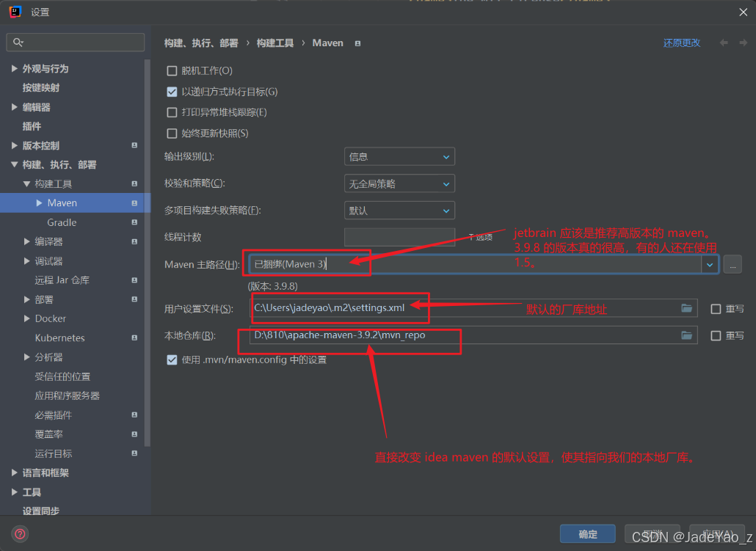Click the search magnifier icon in settings search

18,43
